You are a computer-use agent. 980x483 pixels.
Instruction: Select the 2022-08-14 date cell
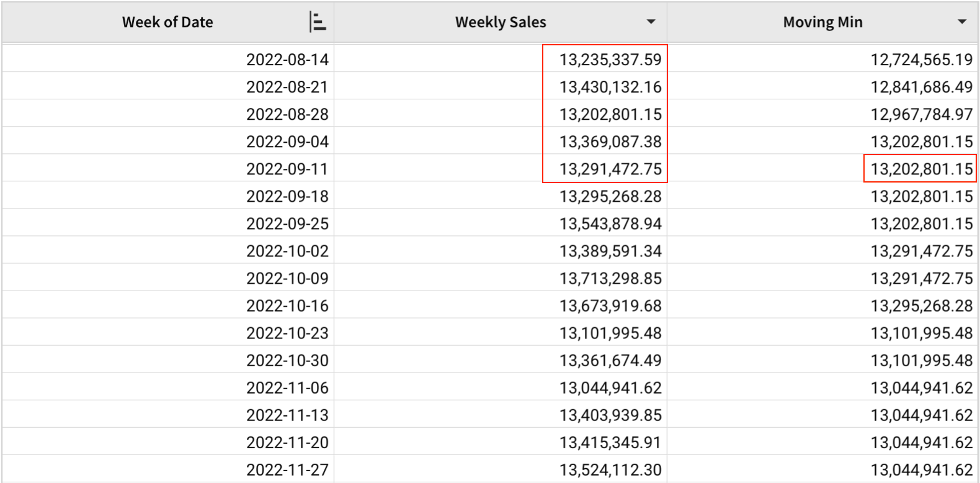[x=287, y=60]
